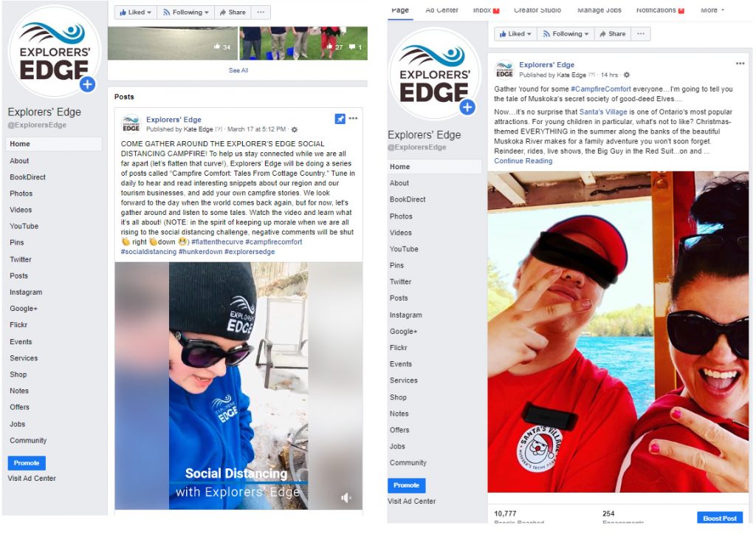The image size is (756, 537).
Task: Expand the Following dropdown in the right page
Action: (x=565, y=34)
